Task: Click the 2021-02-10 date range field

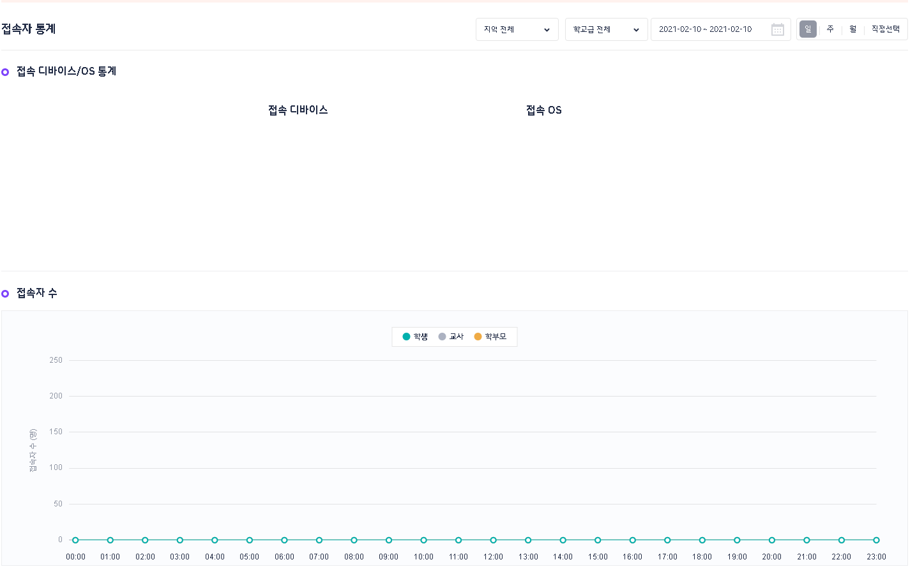Action: [x=706, y=29]
